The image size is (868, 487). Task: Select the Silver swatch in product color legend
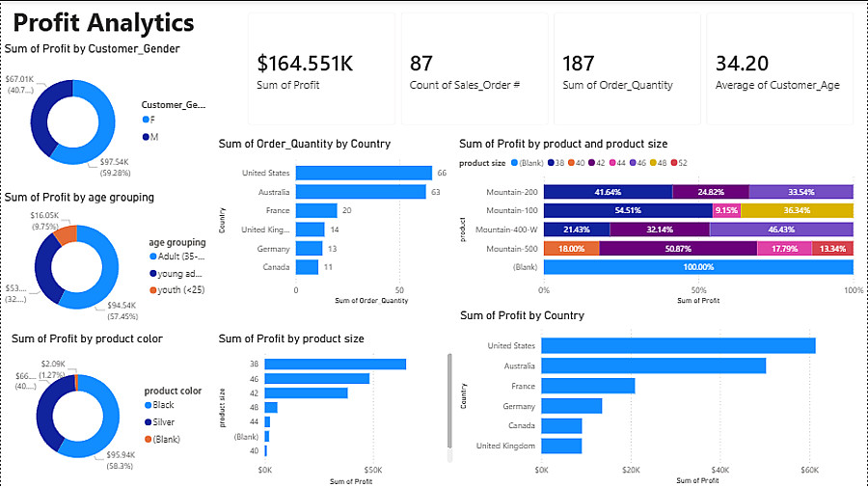pos(149,422)
